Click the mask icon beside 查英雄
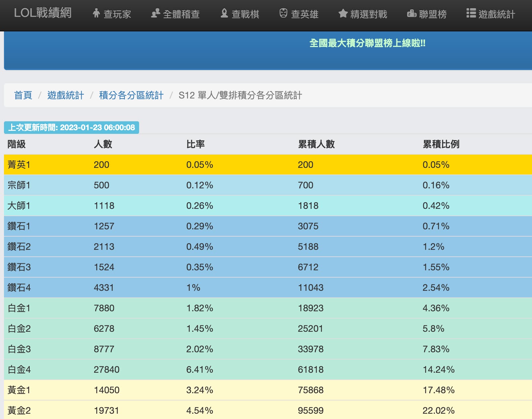Viewport: 532px width, 419px height. (283, 13)
